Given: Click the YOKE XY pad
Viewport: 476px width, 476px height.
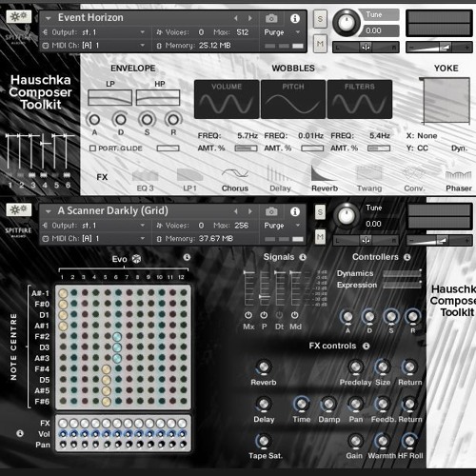Looking at the screenshot, I should [446, 100].
